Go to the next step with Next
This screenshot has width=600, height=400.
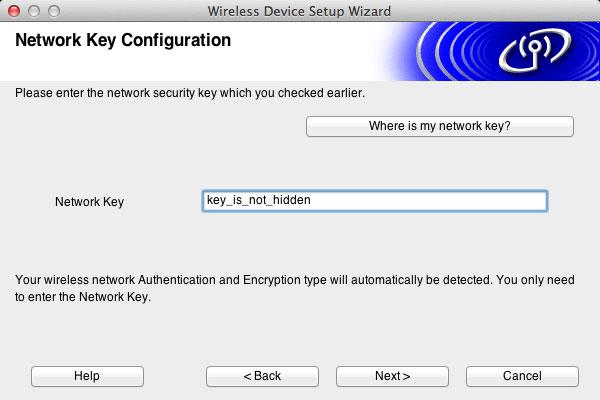click(x=392, y=376)
